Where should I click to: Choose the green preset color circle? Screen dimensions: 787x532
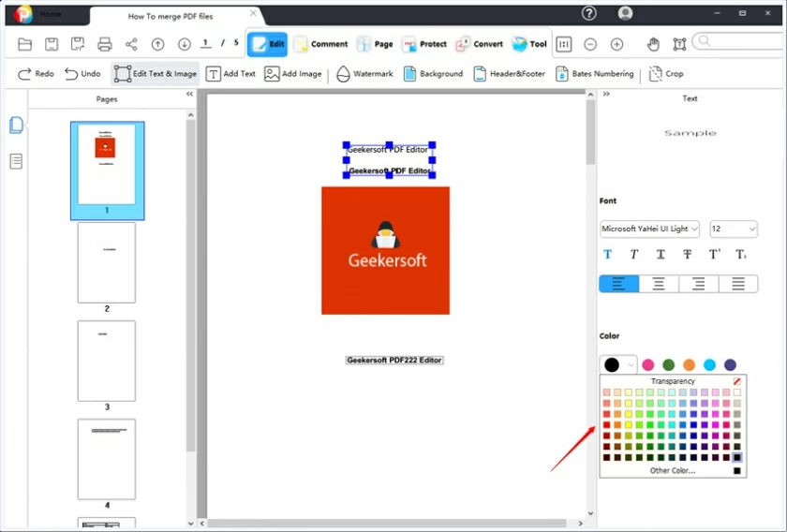coord(669,365)
